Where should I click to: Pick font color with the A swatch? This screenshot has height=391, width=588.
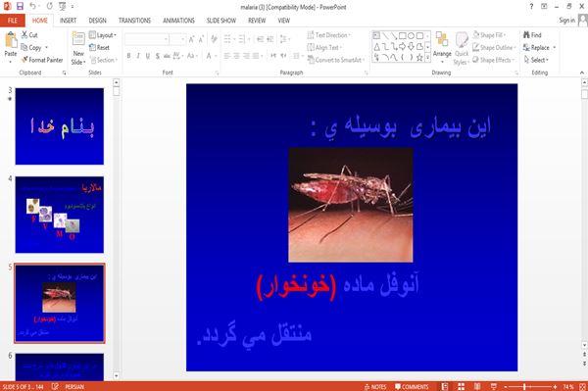209,56
